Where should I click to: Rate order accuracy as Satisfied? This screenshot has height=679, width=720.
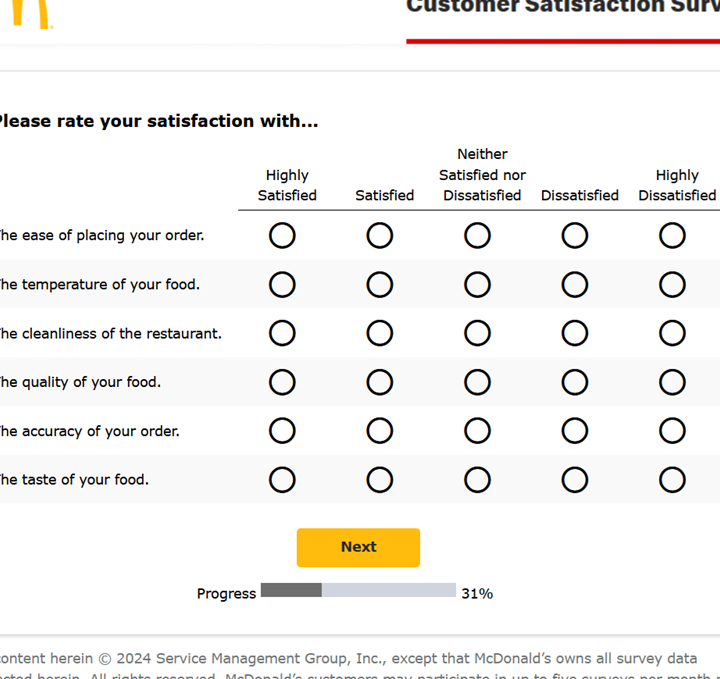pos(380,431)
